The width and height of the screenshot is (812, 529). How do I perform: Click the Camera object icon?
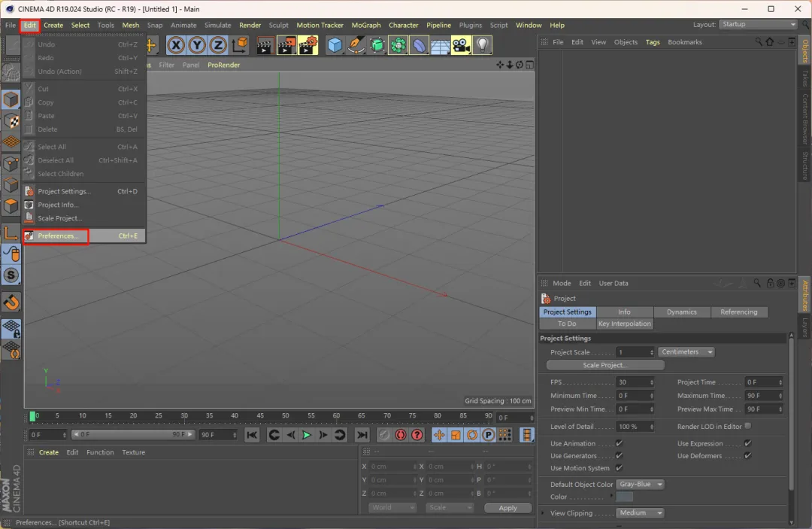pos(461,45)
